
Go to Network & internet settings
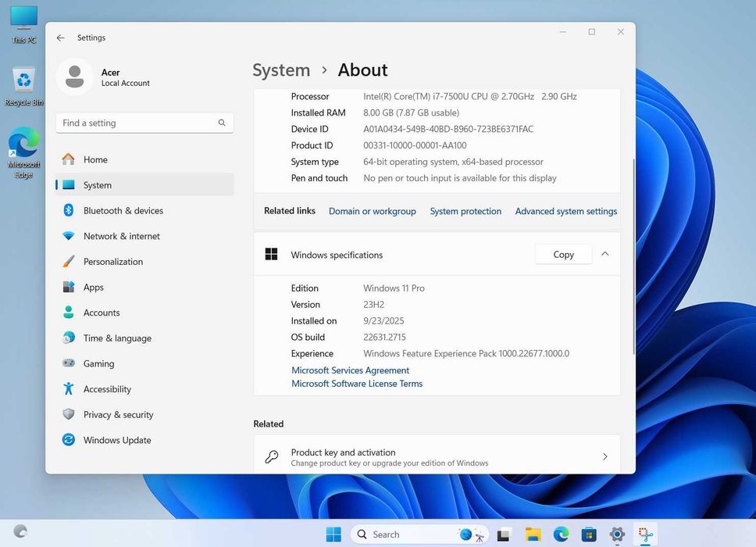[144, 236]
